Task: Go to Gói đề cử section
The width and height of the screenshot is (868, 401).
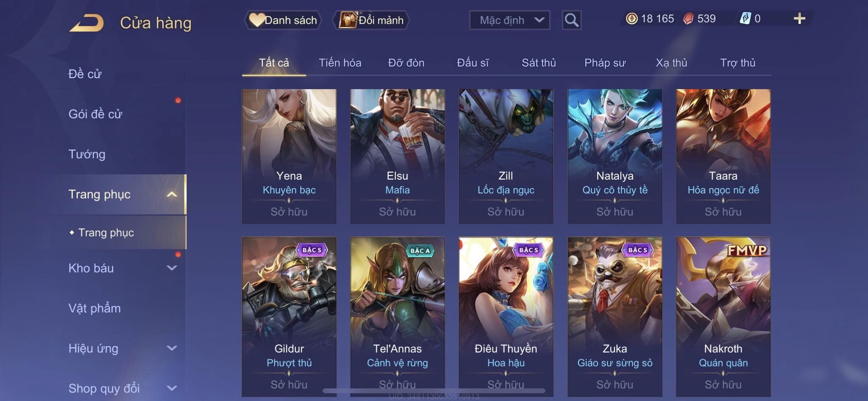Action: pos(95,114)
